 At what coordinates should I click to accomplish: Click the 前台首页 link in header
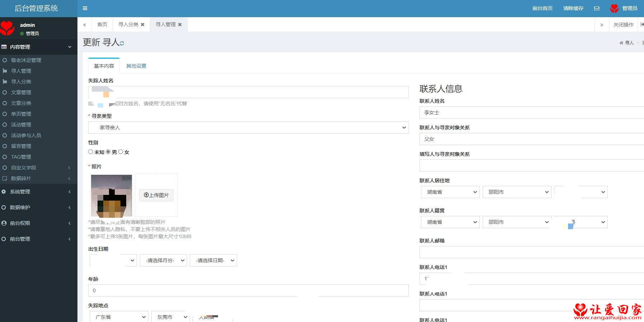tap(543, 8)
